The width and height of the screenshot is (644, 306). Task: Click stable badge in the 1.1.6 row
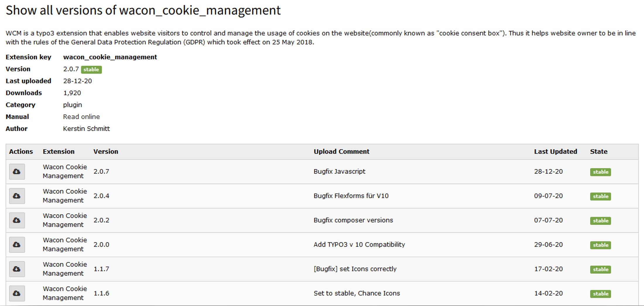pyautogui.click(x=600, y=294)
